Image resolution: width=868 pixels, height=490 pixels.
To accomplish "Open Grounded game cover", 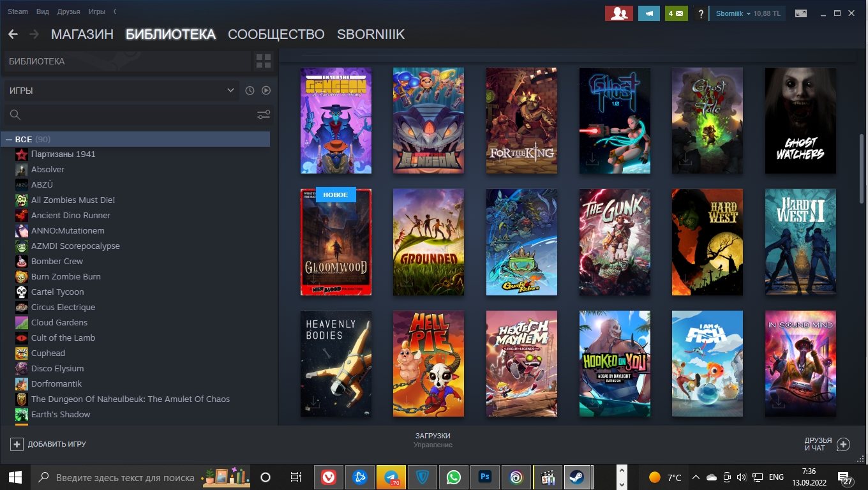I will coord(428,242).
